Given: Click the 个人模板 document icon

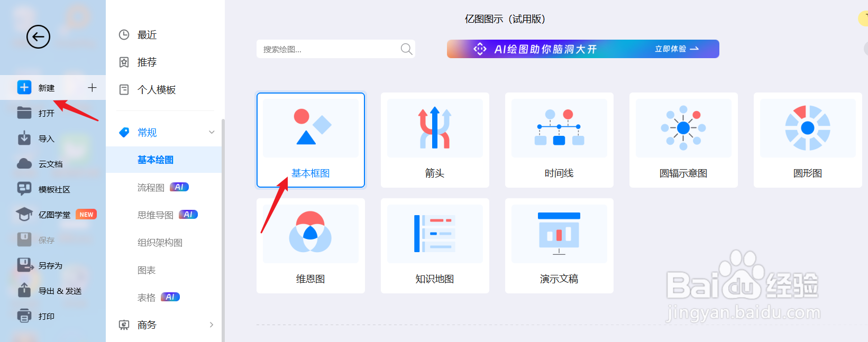Looking at the screenshot, I should coord(124,90).
